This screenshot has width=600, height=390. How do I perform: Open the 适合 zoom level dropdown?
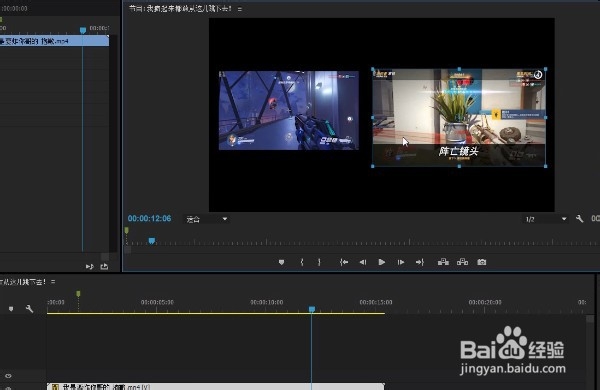207,219
